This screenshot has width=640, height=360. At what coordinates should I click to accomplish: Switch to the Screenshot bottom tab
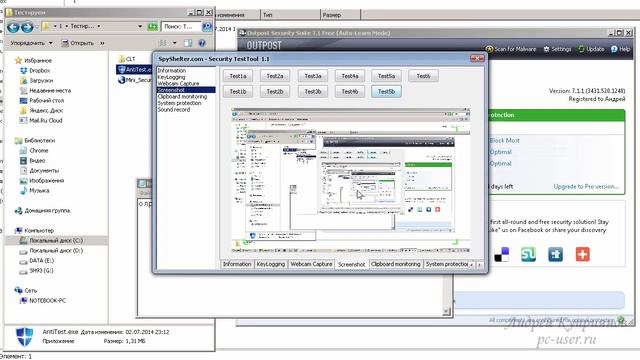(x=351, y=264)
